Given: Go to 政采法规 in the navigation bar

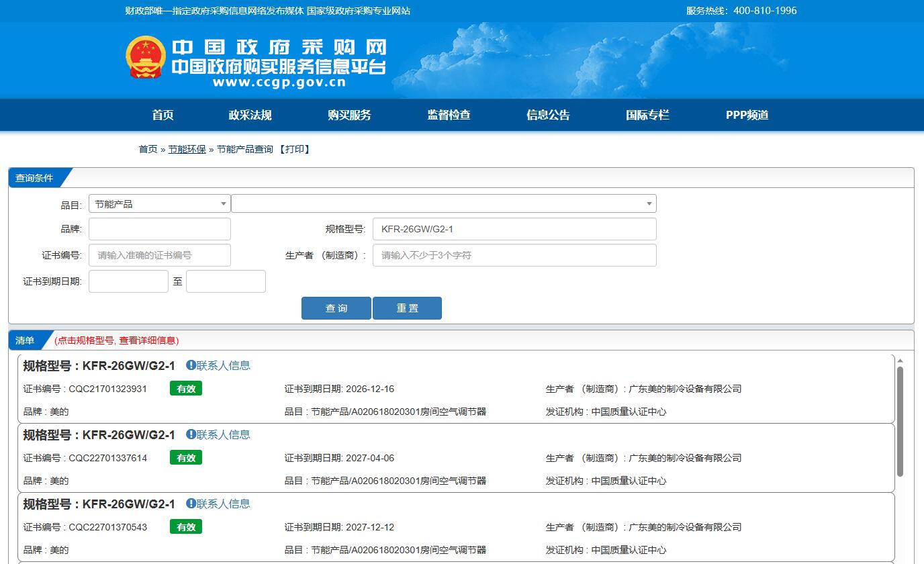Looking at the screenshot, I should [250, 115].
